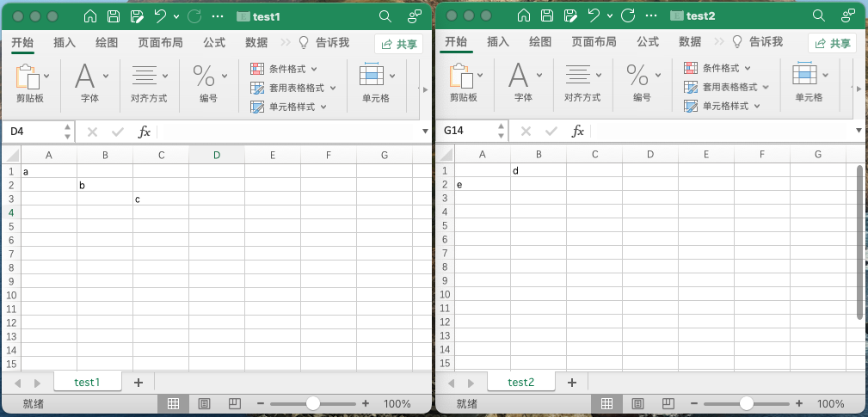
Task: Switch test1 to page break preview
Action: click(x=234, y=404)
